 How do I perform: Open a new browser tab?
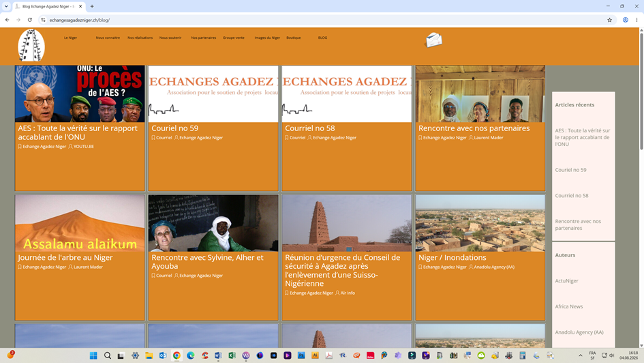tap(92, 6)
